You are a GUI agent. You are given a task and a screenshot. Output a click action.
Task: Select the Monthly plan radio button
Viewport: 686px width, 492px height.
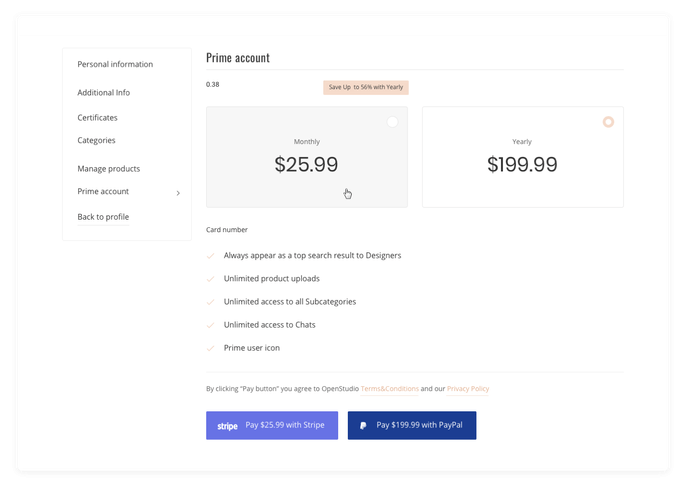[x=392, y=122]
